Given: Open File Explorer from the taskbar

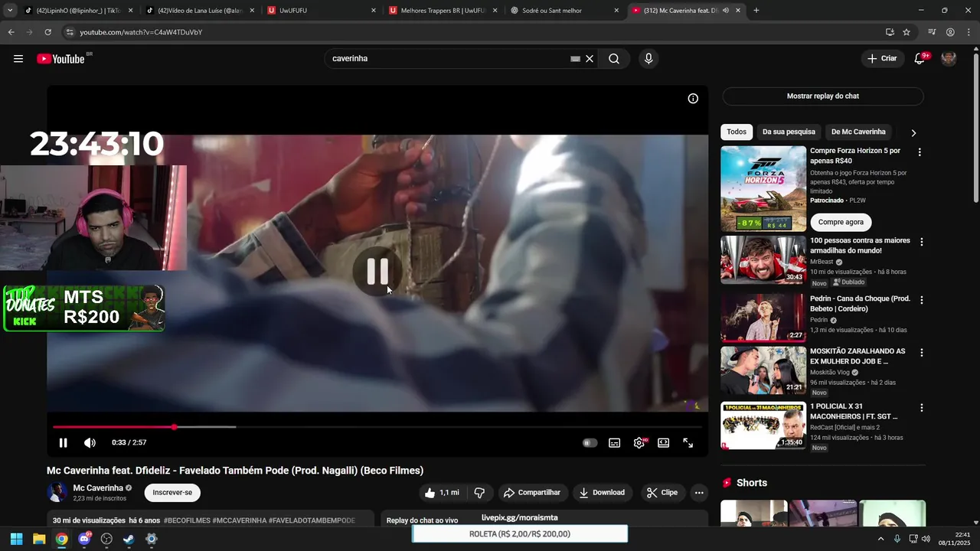Looking at the screenshot, I should (x=39, y=539).
